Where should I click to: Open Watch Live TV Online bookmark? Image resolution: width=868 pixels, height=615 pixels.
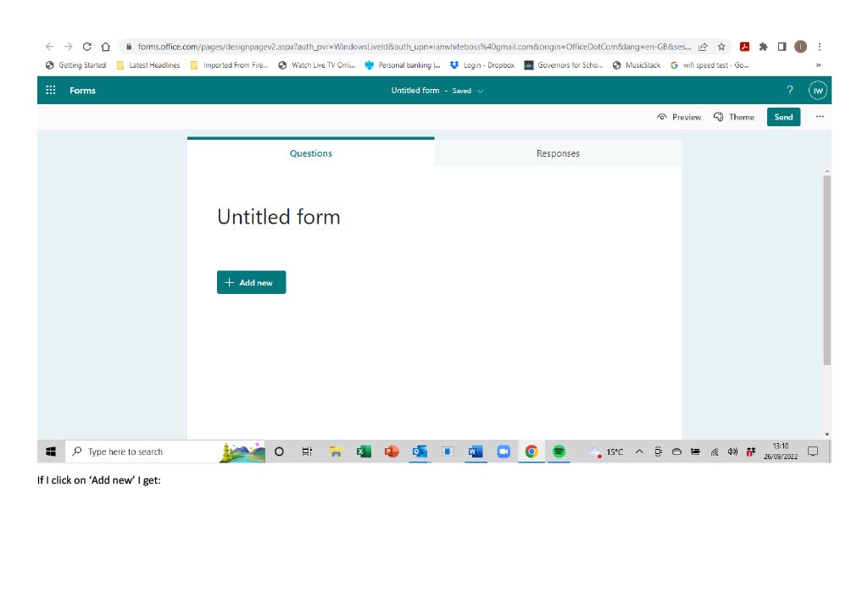[316, 65]
